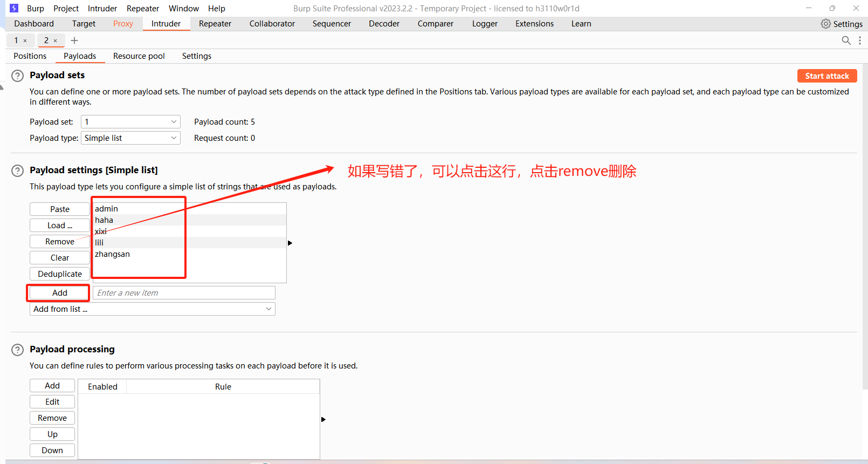Click Add next to new item field
The width and height of the screenshot is (868, 464).
pos(60,293)
